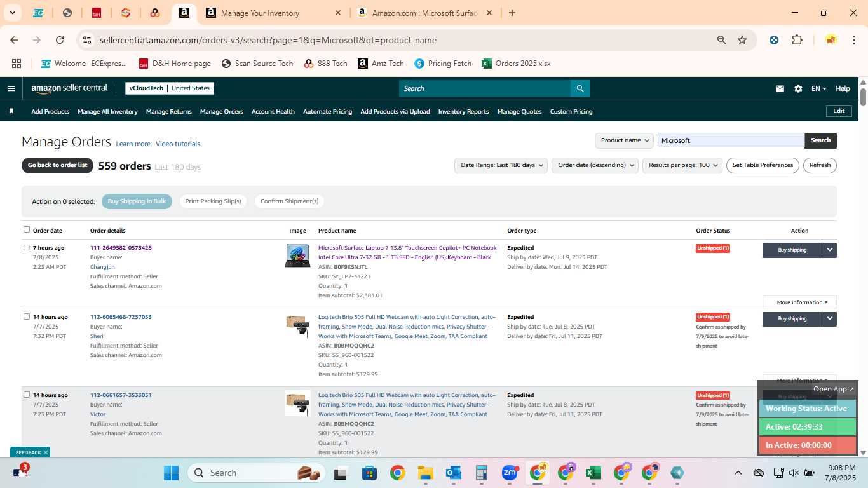
Task: Open the Product name search type dropdown
Action: point(624,140)
